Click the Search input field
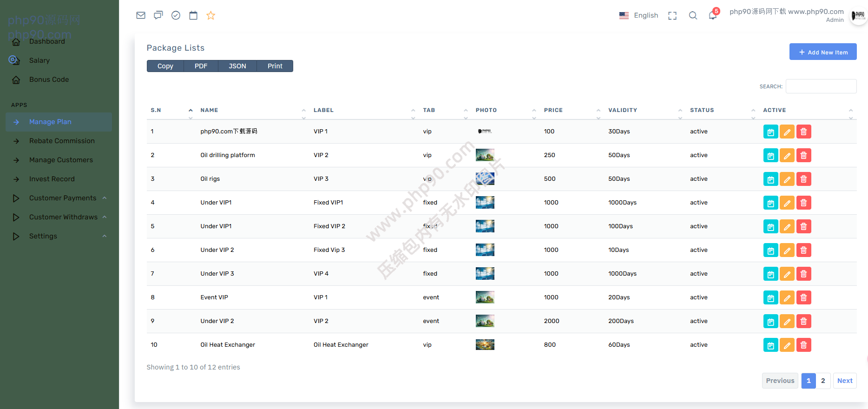Viewport: 868px width, 409px height. [821, 86]
